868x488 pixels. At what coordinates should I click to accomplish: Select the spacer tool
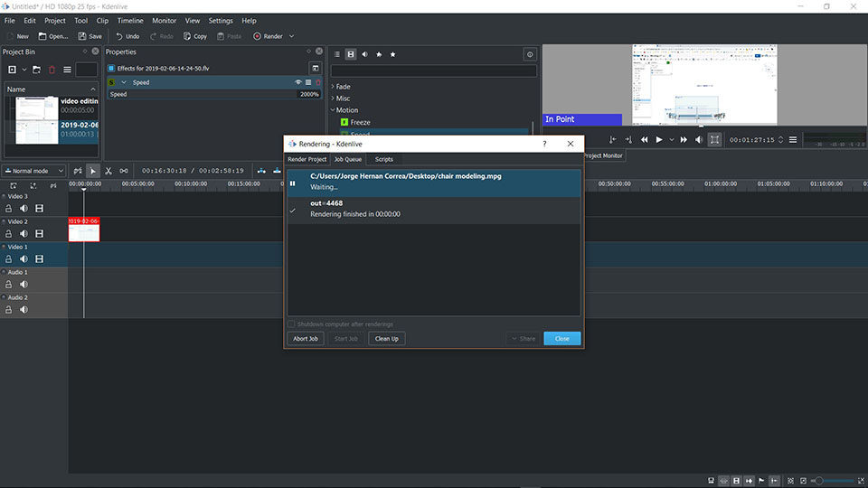point(124,171)
